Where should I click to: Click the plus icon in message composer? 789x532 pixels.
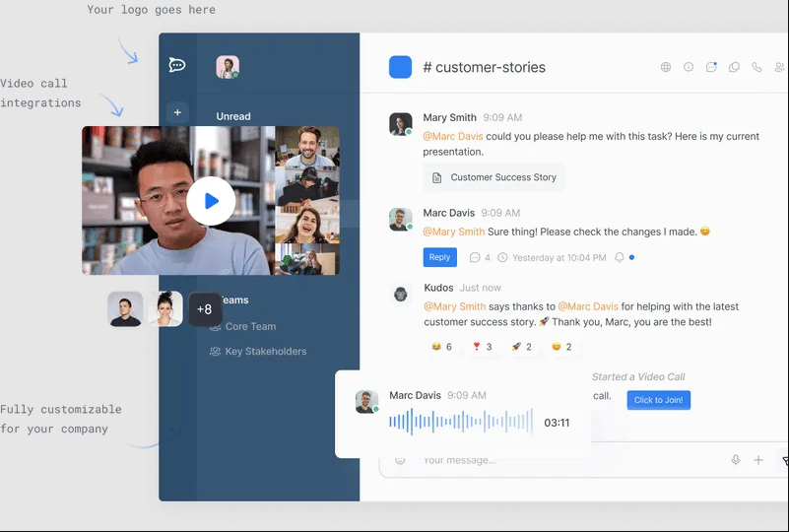tap(758, 459)
